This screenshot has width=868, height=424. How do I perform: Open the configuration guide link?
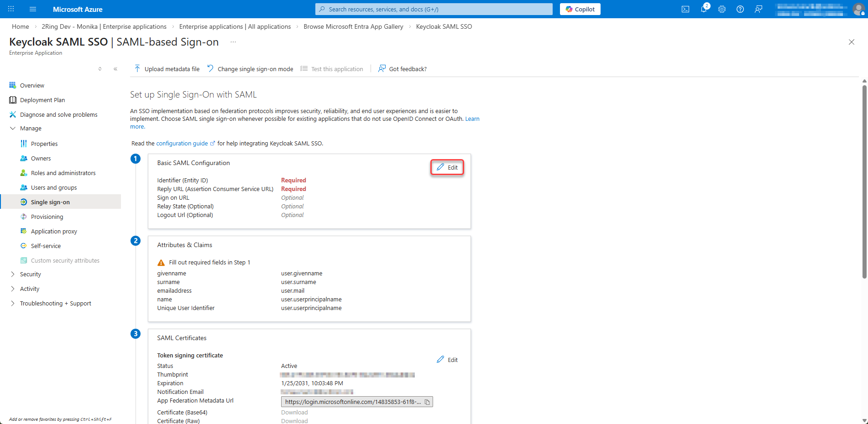pyautogui.click(x=182, y=143)
